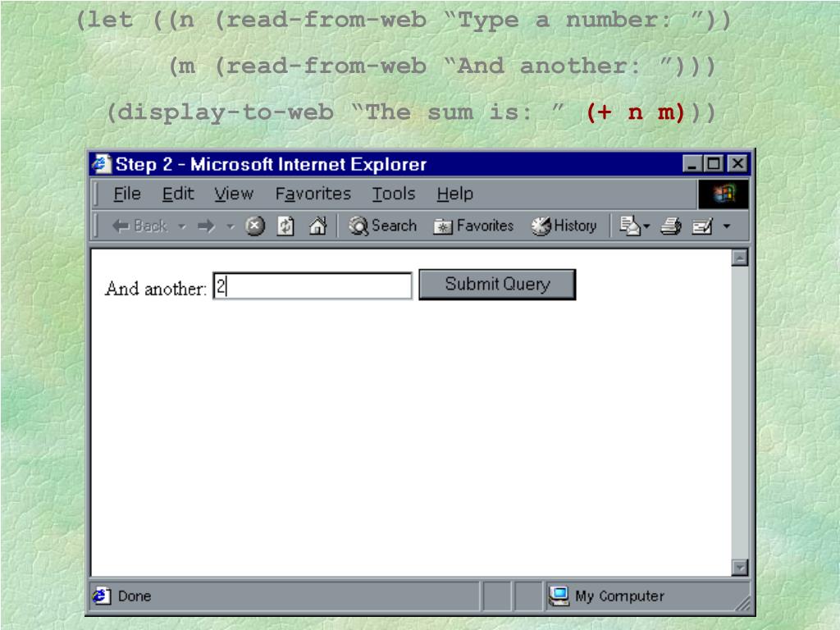Open the View menu
This screenshot has width=840, height=630.
[234, 194]
